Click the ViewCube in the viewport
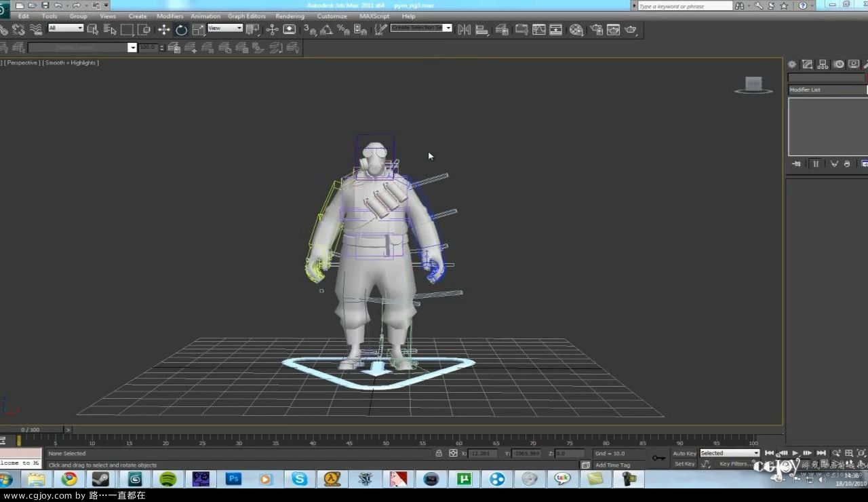The image size is (868, 502). pos(753,85)
